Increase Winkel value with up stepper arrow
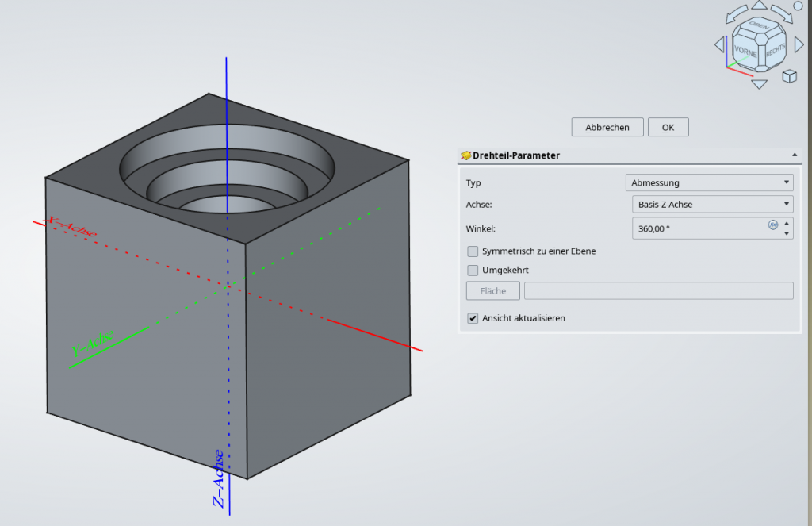 tap(787, 224)
